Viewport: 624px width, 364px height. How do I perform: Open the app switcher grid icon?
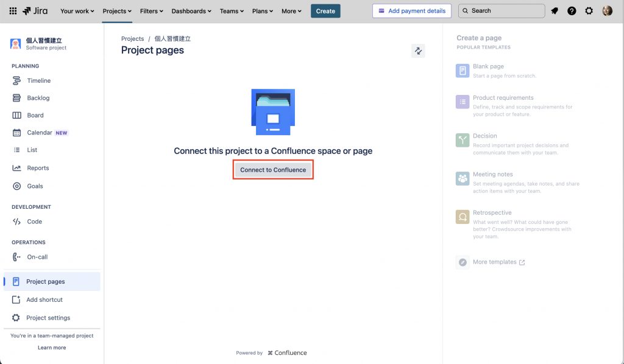(x=13, y=11)
